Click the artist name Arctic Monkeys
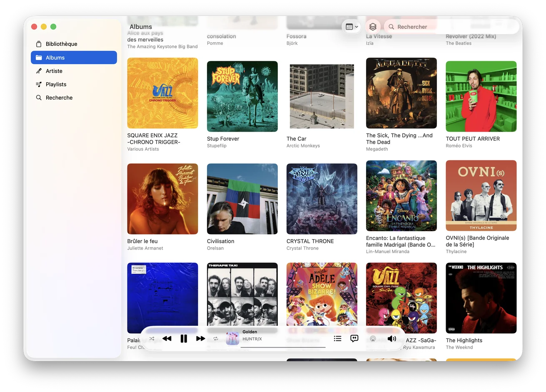The image size is (546, 392). 303,146
